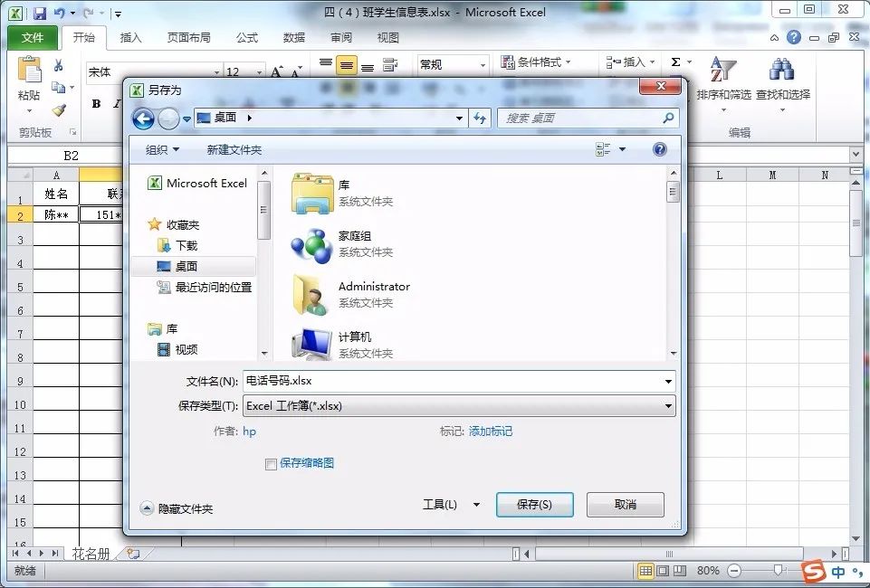Image resolution: width=870 pixels, height=588 pixels.
Task: Click the 取消 button
Action: click(626, 504)
